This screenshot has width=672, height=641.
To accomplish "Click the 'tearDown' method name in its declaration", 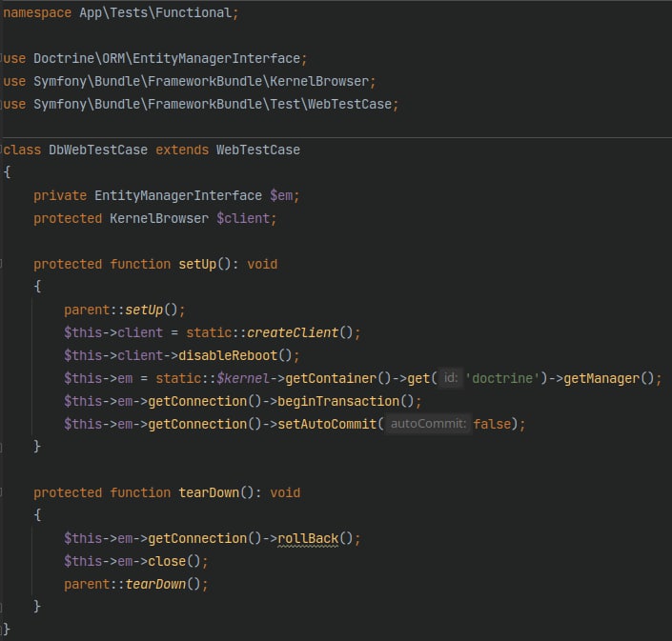I will pyautogui.click(x=209, y=492).
